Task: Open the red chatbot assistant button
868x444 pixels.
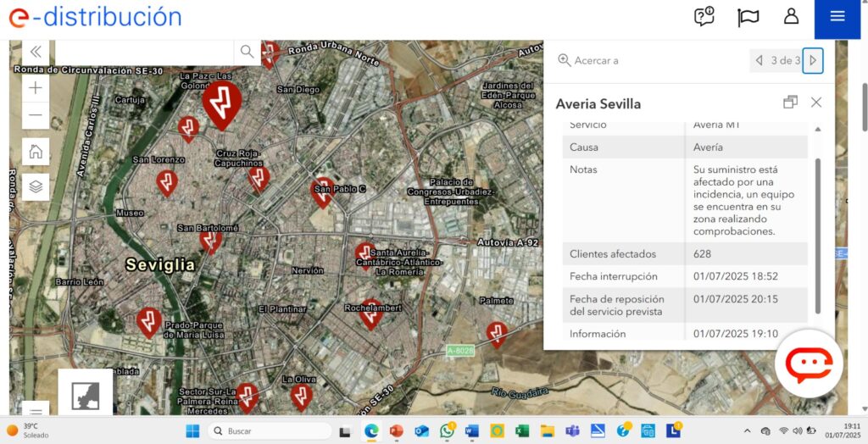Action: 809,364
